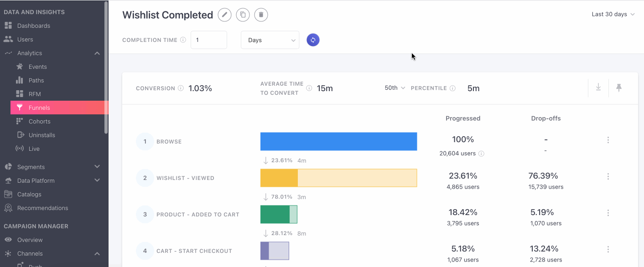The height and width of the screenshot is (267, 644).
Task: Change the 50th percentile dropdown
Action: coord(395,88)
